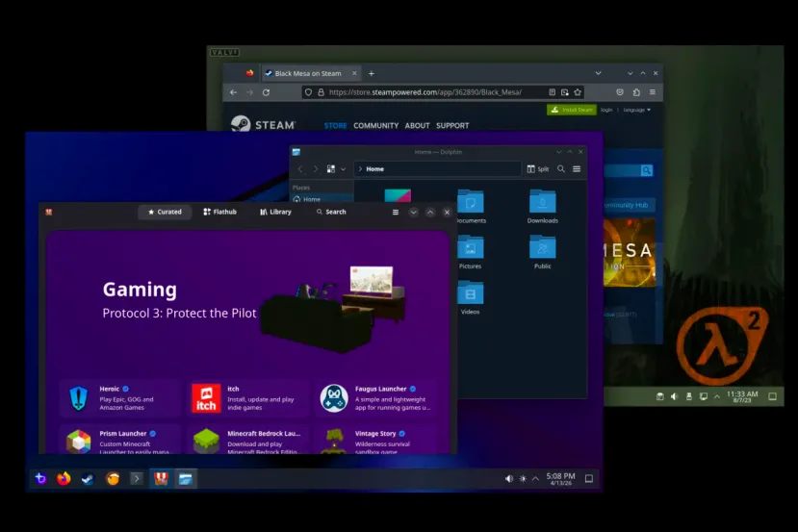Open Dolphin's hamburger menu
The height and width of the screenshot is (532, 798).
click(x=577, y=169)
